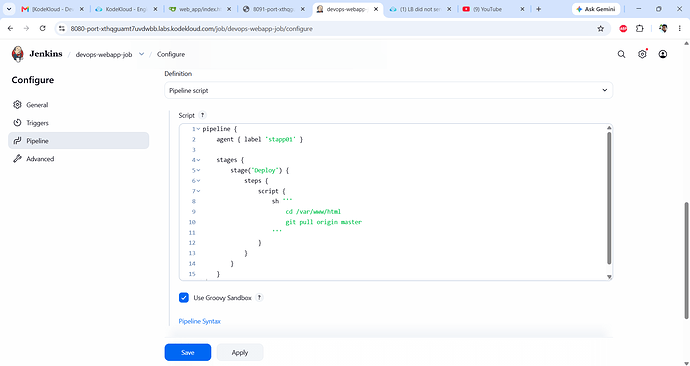Open the user account icon
Screen dimensions: 690x366
coord(663,54)
